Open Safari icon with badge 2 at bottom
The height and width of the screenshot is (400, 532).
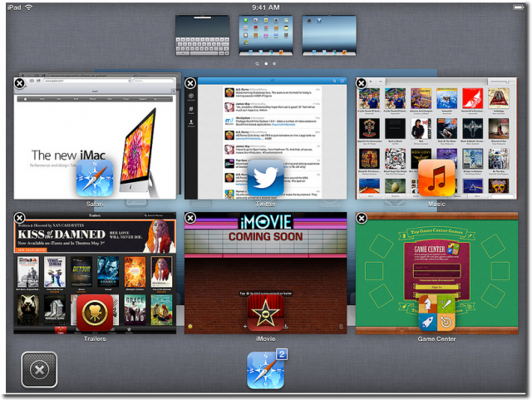tap(266, 370)
